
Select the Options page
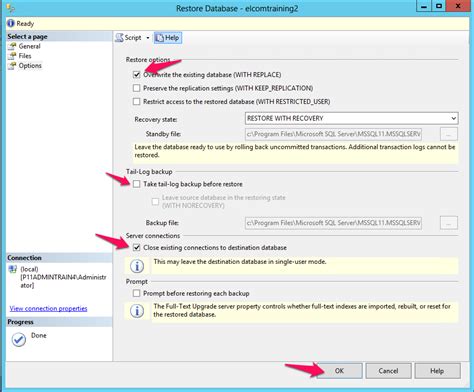pyautogui.click(x=30, y=66)
